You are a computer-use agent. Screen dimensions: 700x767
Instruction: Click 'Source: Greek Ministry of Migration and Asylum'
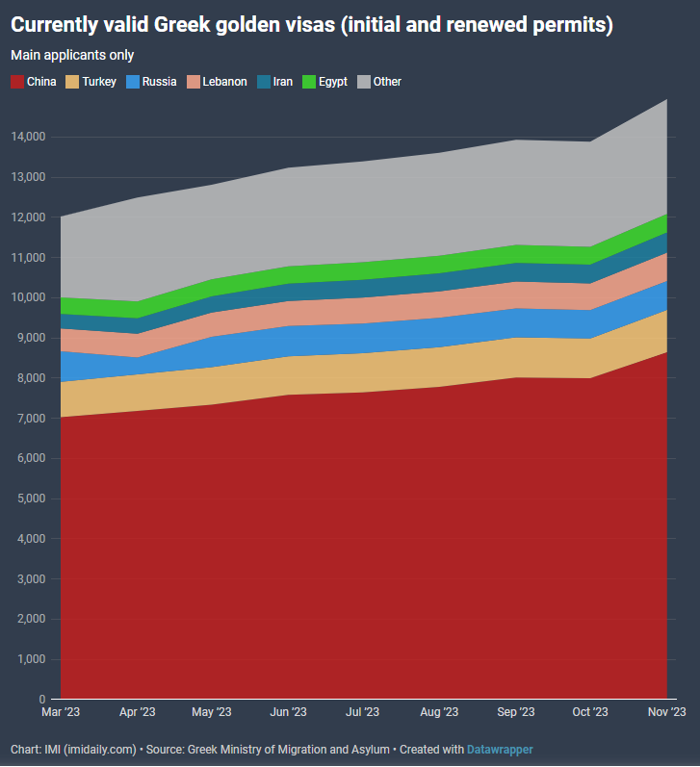(268, 750)
